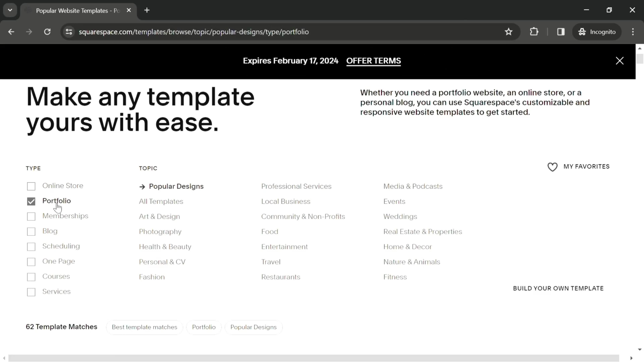Open the Chrome three-dot menu
644x362 pixels.
[x=633, y=32]
